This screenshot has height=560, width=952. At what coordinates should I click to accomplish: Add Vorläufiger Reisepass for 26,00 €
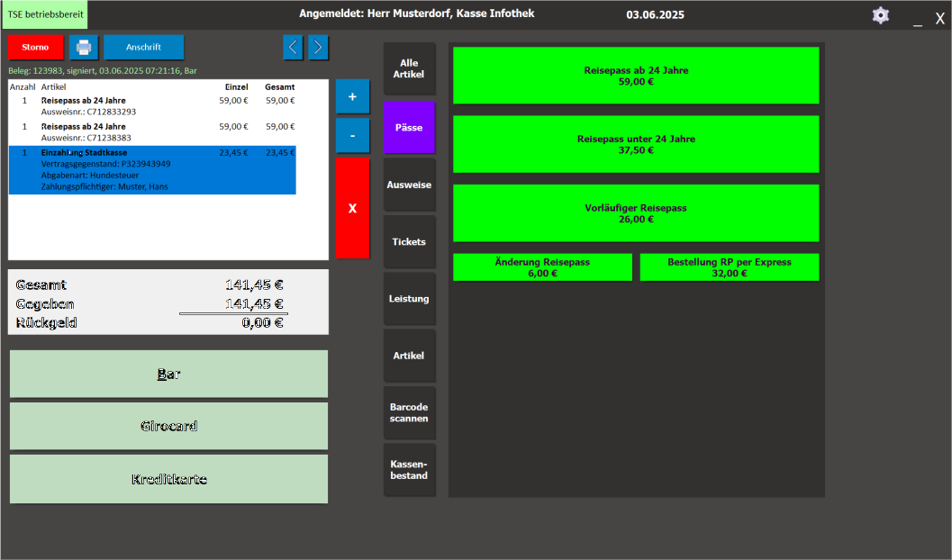point(635,213)
